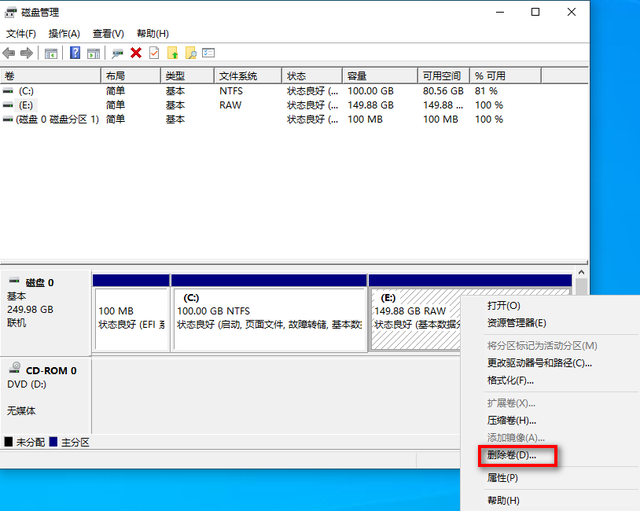Viewport: 640px width, 511px height.
Task: Sort by the 卷 column header
Action: [x=51, y=76]
